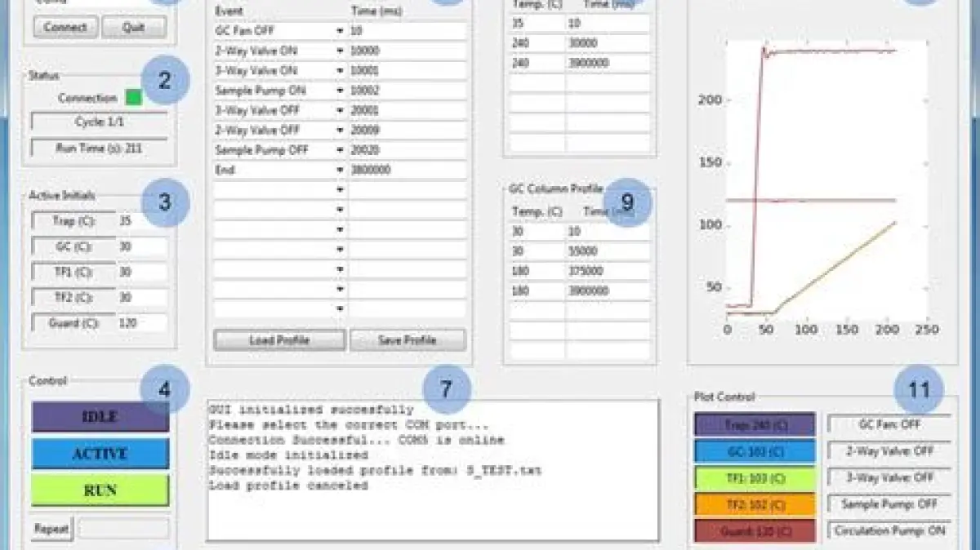Open the End event dropdown

pyautogui.click(x=340, y=170)
